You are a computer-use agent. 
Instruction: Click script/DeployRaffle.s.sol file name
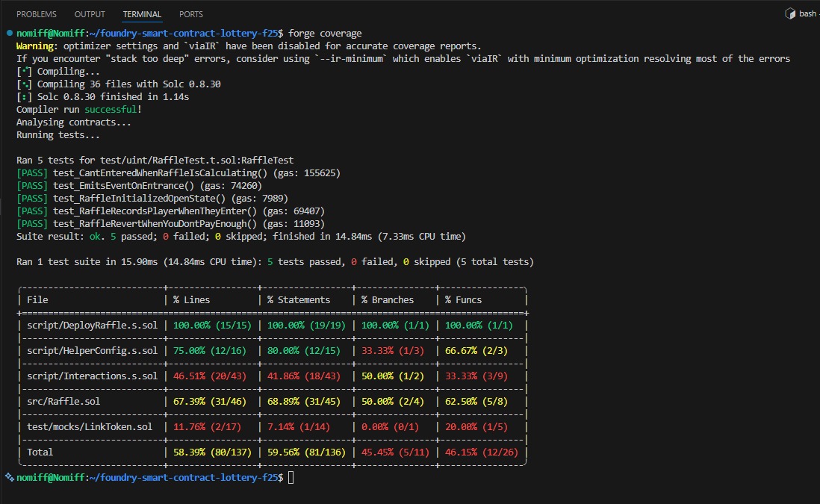(x=92, y=326)
